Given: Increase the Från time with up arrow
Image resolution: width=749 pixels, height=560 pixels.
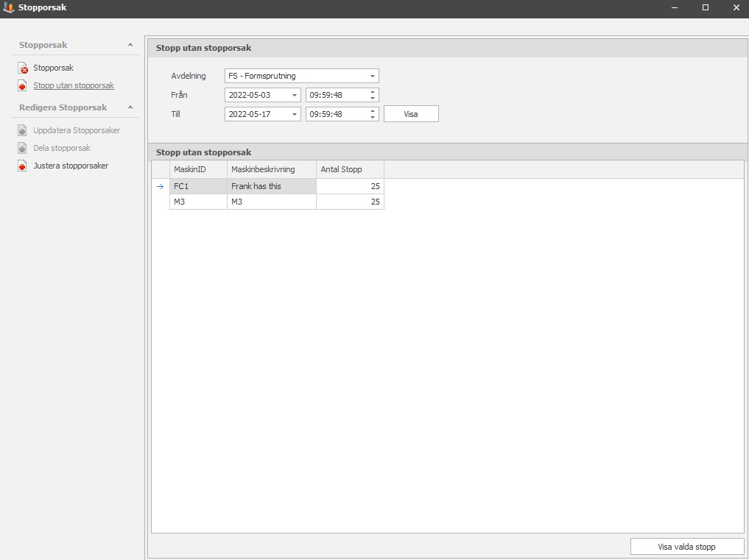Looking at the screenshot, I should point(373,92).
